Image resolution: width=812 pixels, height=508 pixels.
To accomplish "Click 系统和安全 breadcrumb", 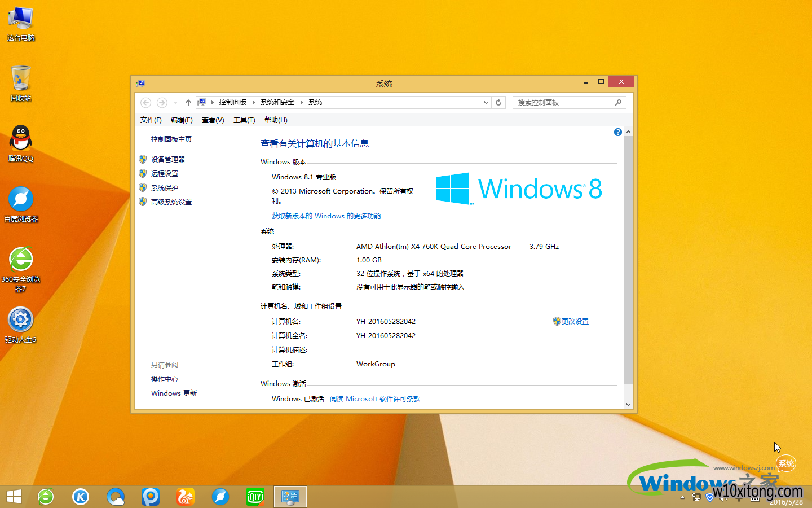I will pos(277,102).
